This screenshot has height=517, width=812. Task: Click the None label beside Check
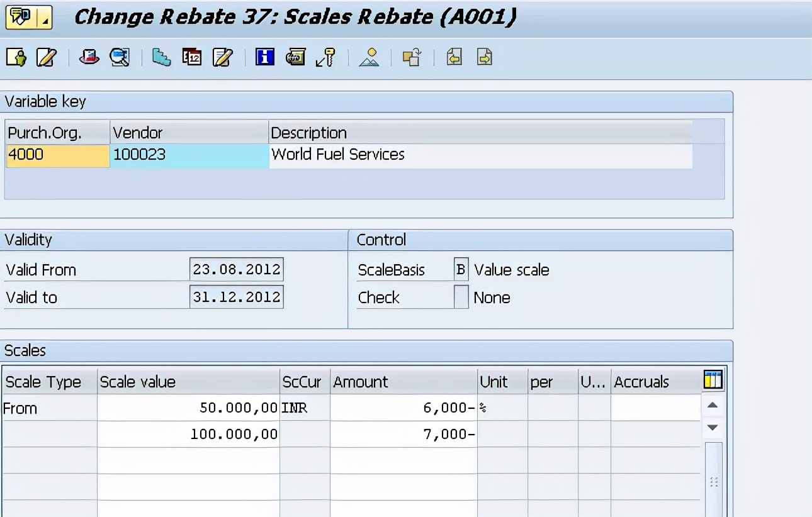[492, 297]
